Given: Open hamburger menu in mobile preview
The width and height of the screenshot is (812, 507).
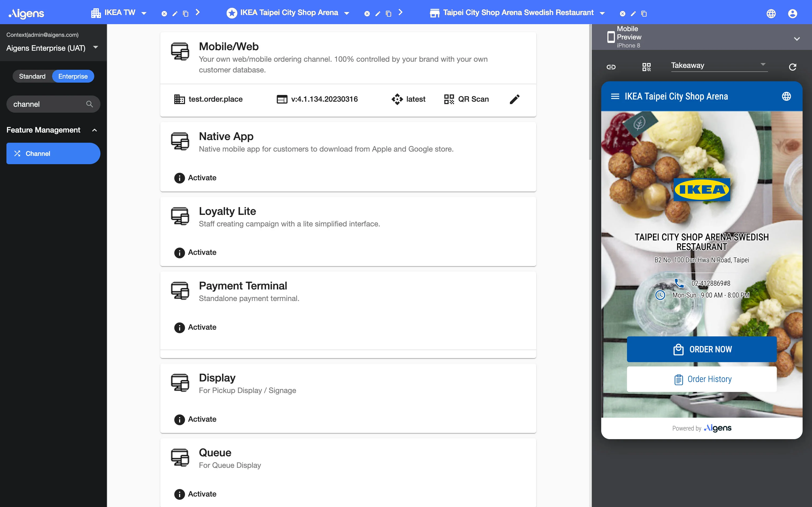Looking at the screenshot, I should [x=615, y=97].
